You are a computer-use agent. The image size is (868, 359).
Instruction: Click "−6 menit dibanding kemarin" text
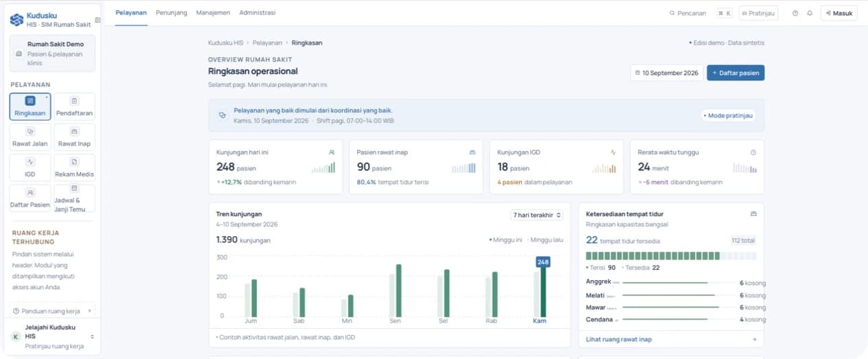[683, 182]
